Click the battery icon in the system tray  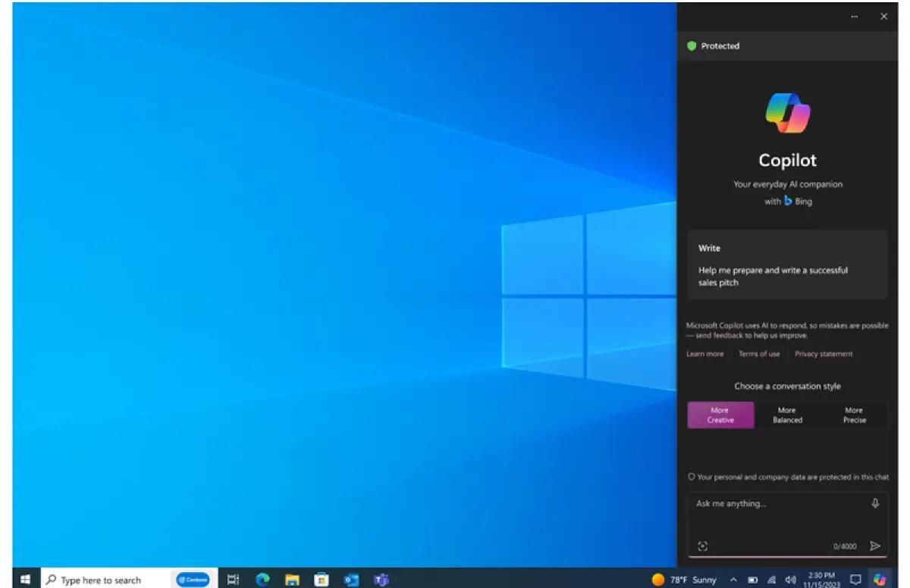tap(753, 580)
